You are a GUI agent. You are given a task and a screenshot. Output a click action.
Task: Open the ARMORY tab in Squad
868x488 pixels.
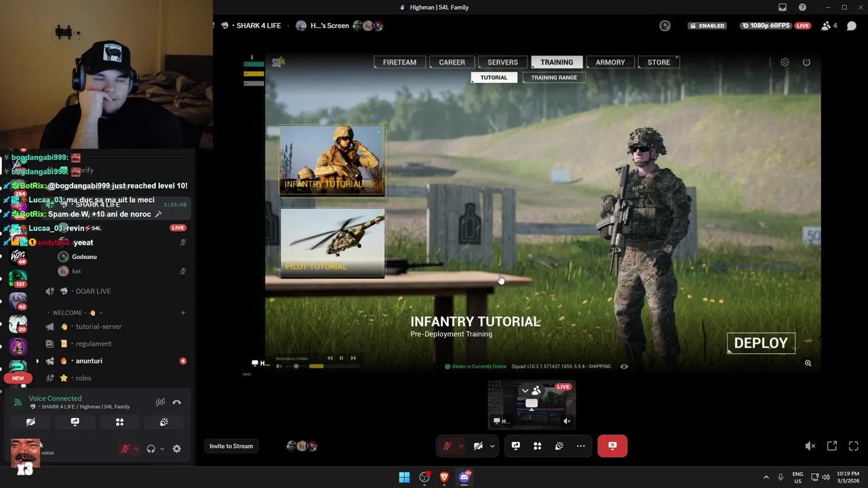click(610, 62)
